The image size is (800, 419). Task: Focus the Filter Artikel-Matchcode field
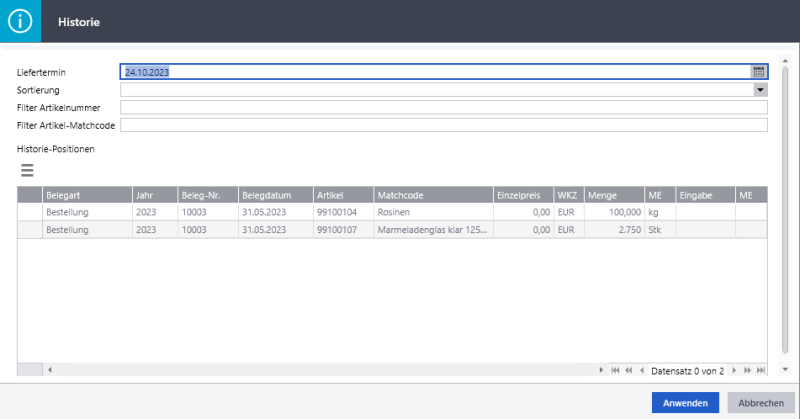coord(444,125)
